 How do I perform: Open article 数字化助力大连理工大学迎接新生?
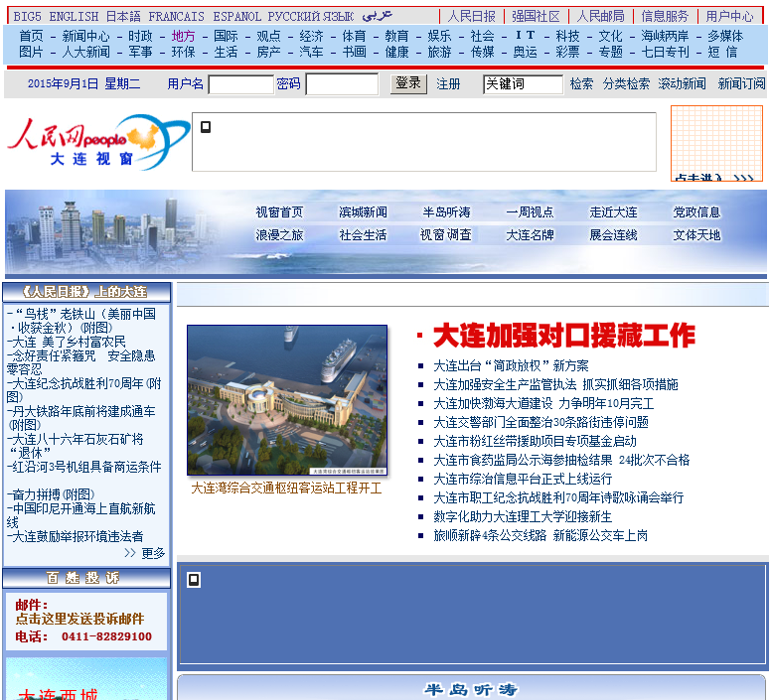[x=523, y=516]
